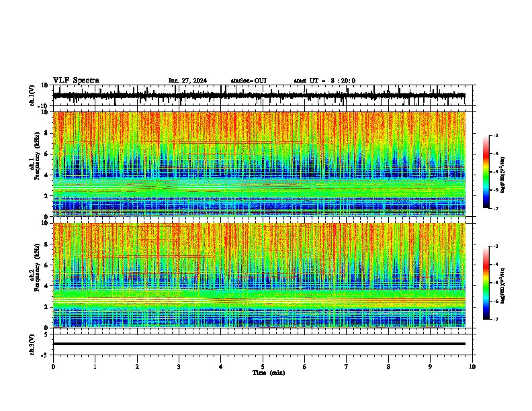Click the 'ch.3(V)' axis label
This screenshot has height=411, width=532.
coord(32,345)
